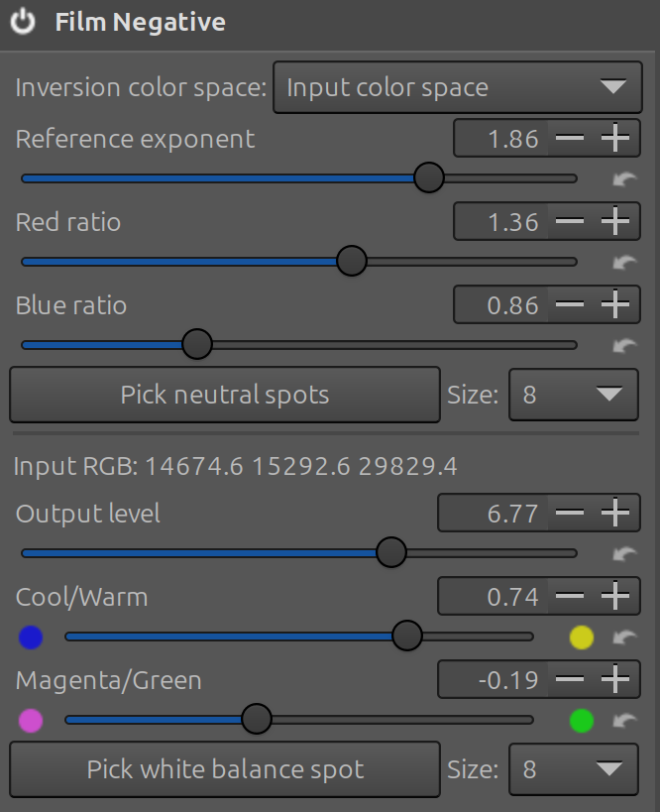Decrease the Output level with minus button

point(570,513)
